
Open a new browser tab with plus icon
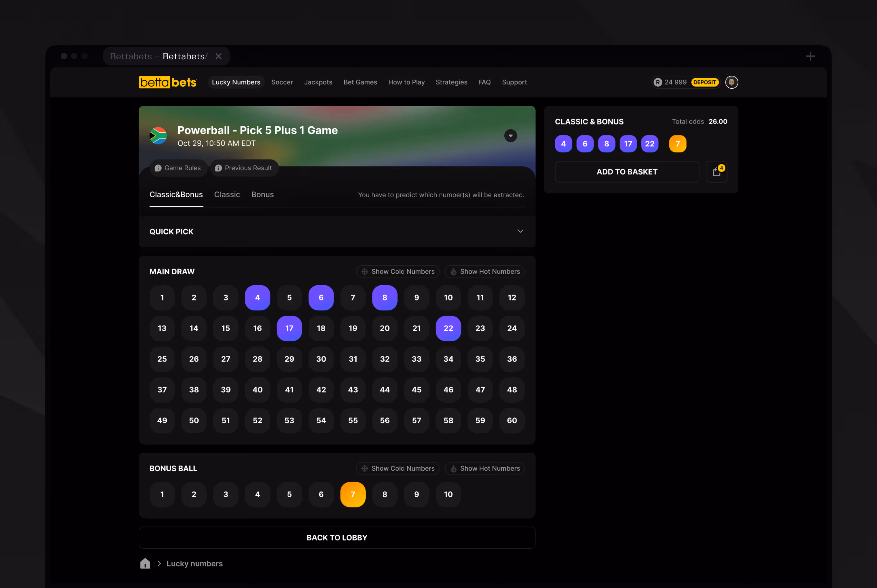tap(810, 56)
